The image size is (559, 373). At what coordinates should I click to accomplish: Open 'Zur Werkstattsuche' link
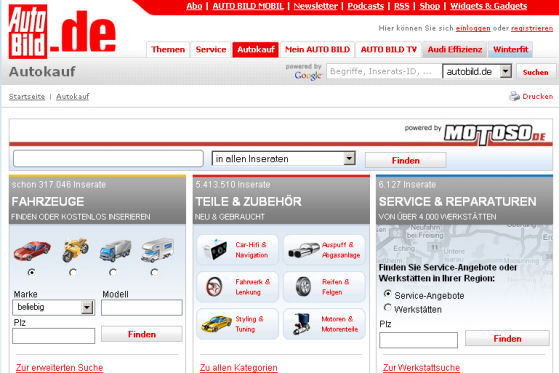[x=421, y=367]
